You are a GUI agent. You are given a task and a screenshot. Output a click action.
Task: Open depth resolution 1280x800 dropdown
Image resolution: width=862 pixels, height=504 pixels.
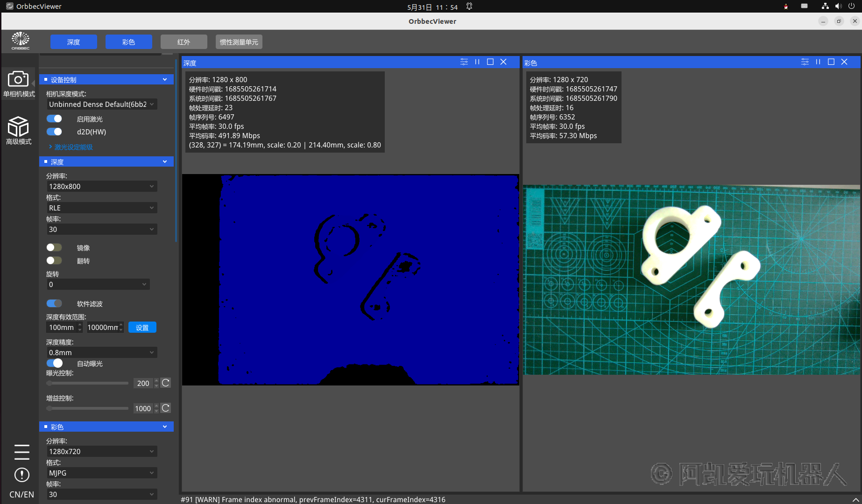101,187
